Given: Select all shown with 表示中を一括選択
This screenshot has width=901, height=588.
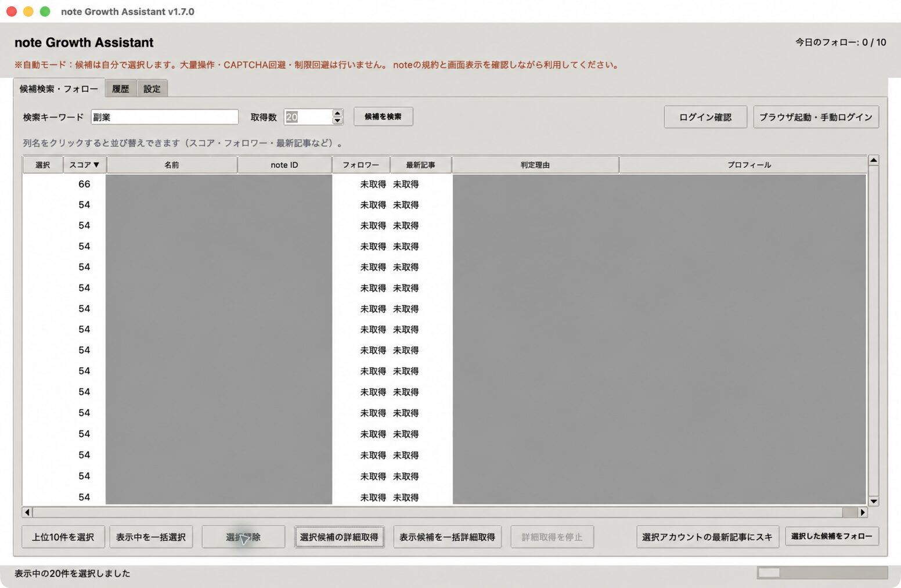Looking at the screenshot, I should coord(151,537).
